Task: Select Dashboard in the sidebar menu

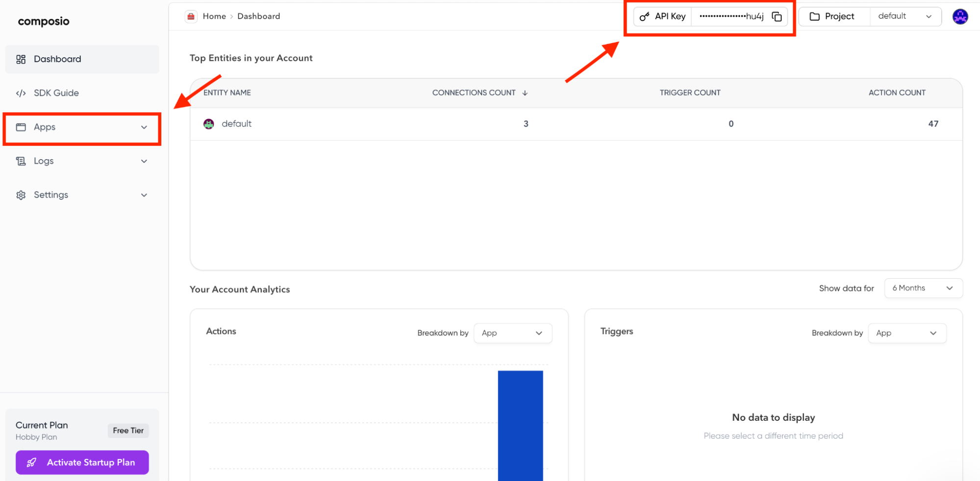Action: pyautogui.click(x=57, y=59)
